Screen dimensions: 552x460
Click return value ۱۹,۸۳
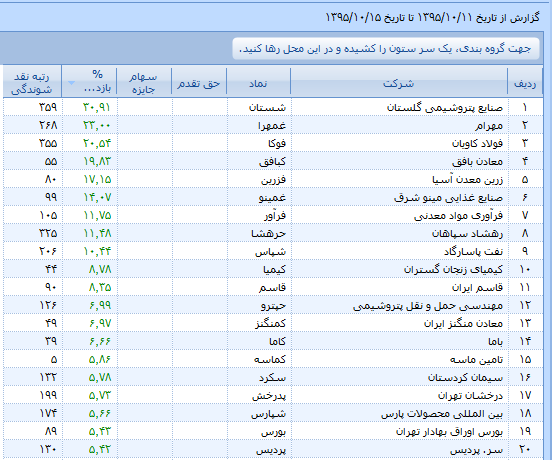[x=97, y=161]
